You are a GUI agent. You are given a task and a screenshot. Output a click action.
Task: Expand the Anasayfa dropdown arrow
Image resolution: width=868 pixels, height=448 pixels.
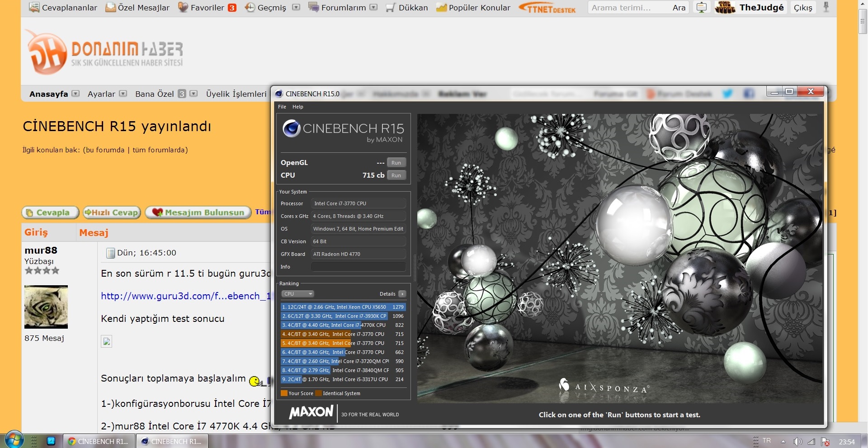[x=75, y=94]
